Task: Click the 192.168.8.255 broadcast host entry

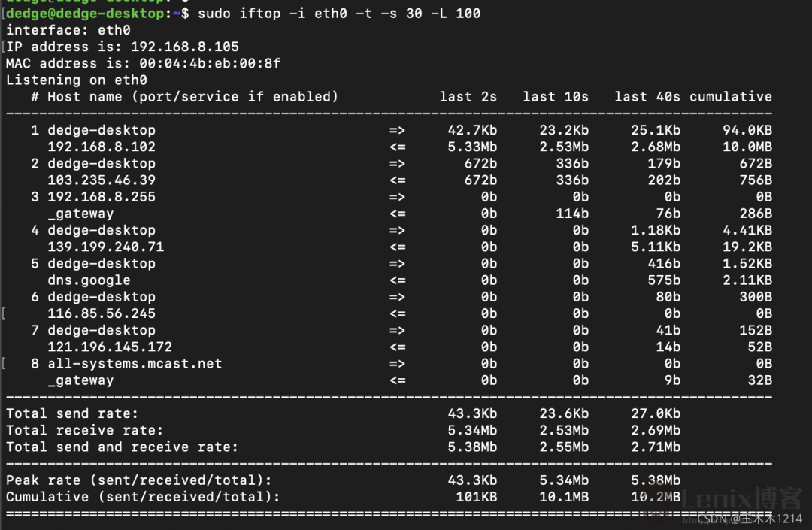Action: [101, 196]
